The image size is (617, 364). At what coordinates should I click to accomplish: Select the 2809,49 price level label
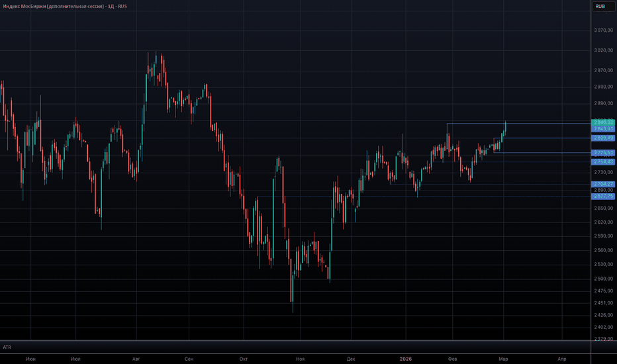603,138
